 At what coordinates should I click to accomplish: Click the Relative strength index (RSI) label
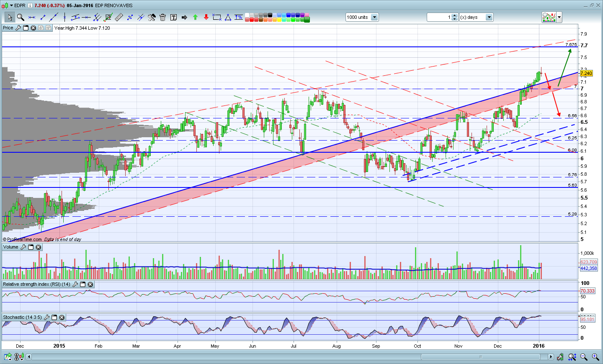(x=36, y=285)
